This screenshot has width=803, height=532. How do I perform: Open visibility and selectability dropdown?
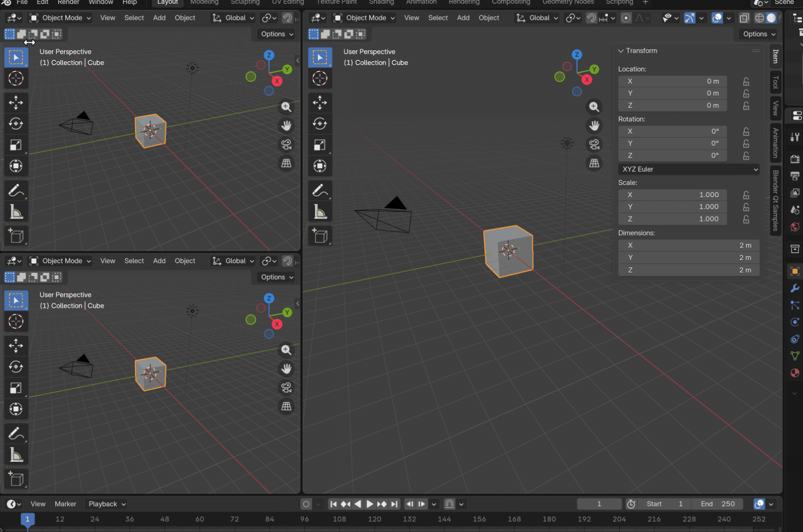(x=670, y=18)
